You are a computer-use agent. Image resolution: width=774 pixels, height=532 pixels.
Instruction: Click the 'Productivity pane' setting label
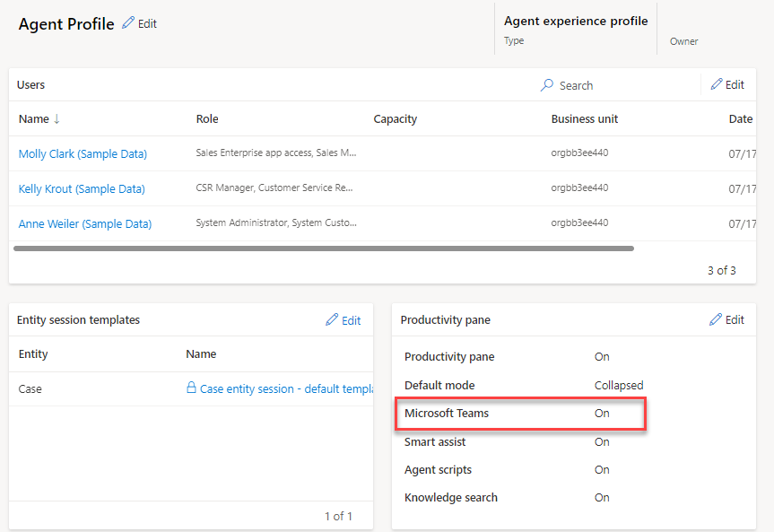tap(449, 357)
